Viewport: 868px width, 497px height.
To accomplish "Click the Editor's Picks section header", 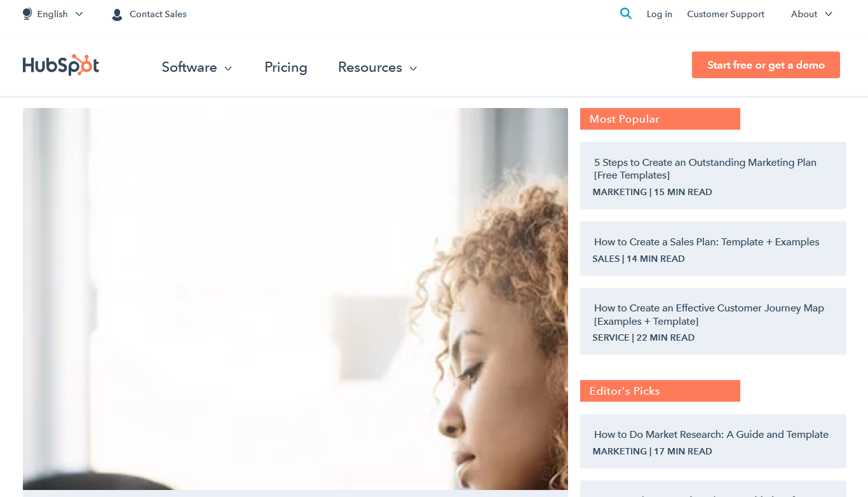I will (660, 391).
